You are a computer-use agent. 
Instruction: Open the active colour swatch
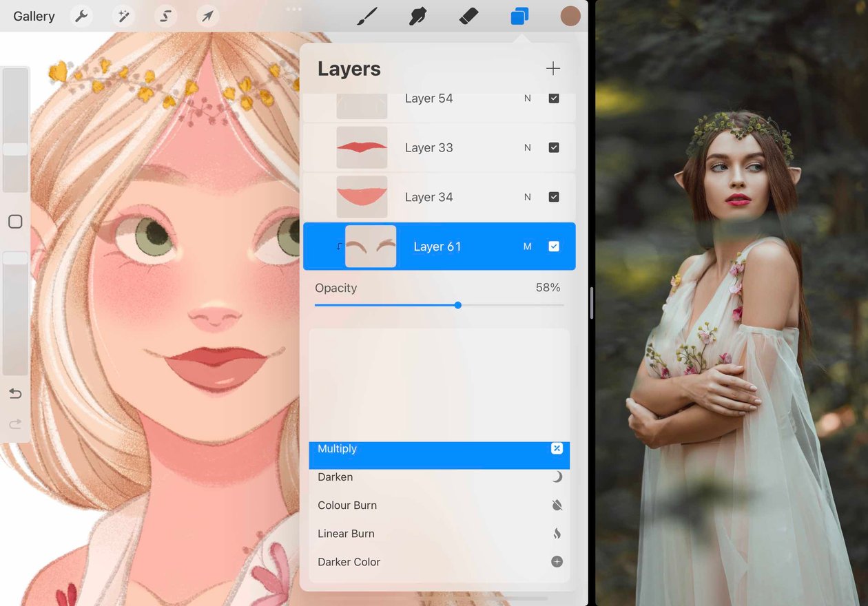570,16
